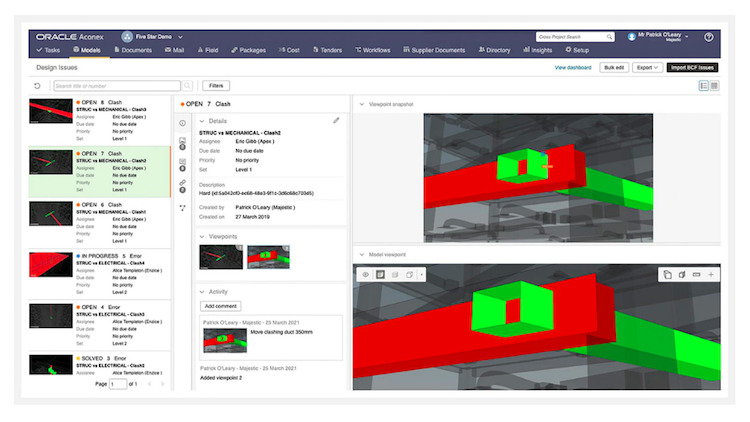Screen dimensions: 750x422
Task: Switch to grid view layout toggle
Action: 714,86
